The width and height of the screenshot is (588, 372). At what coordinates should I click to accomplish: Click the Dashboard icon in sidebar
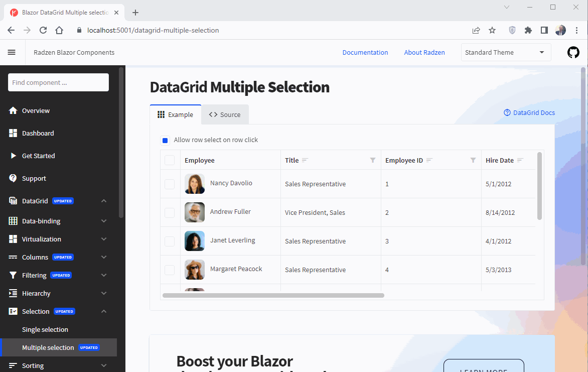coord(13,133)
